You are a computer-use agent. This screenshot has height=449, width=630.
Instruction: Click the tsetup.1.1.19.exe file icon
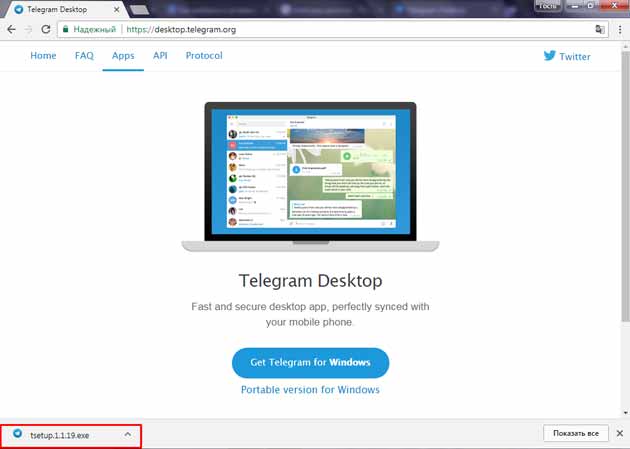tap(18, 434)
